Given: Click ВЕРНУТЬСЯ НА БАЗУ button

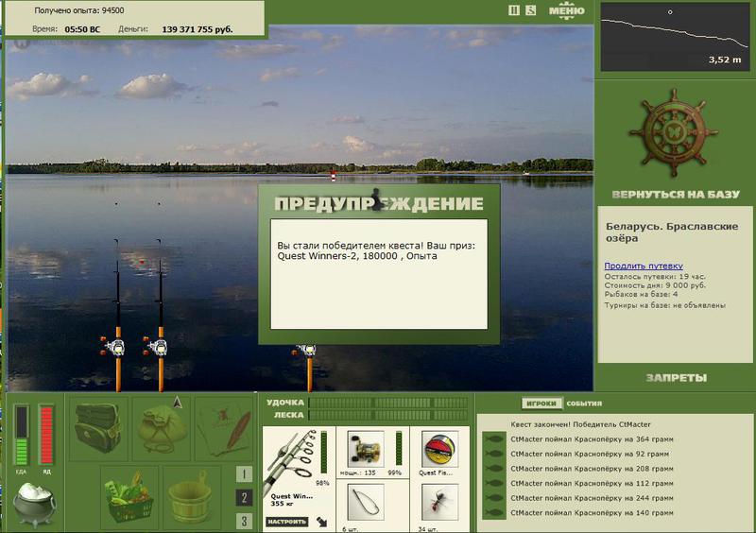Looking at the screenshot, I should tap(676, 195).
